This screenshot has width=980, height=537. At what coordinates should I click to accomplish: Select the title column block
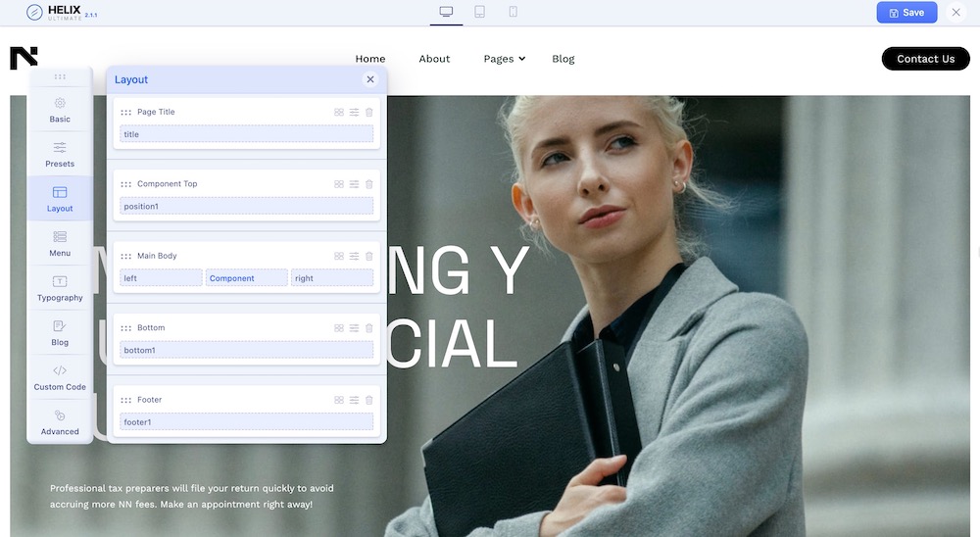[x=246, y=134]
